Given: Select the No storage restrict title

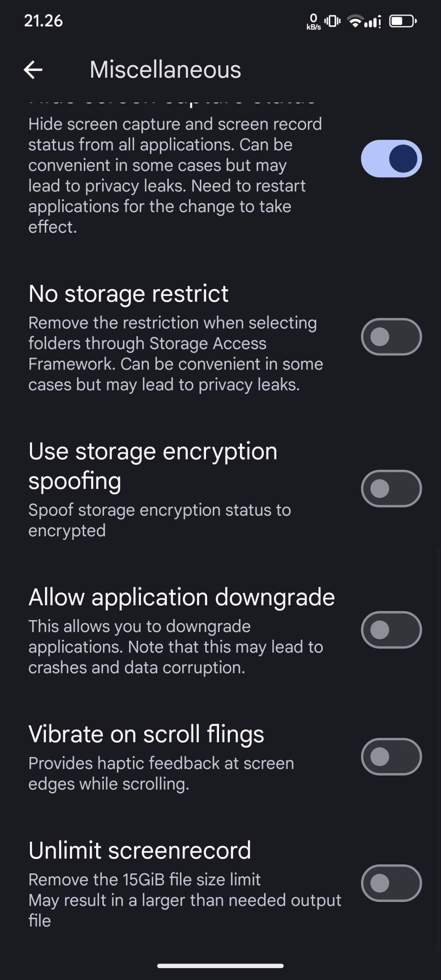Looking at the screenshot, I should click(x=129, y=294).
